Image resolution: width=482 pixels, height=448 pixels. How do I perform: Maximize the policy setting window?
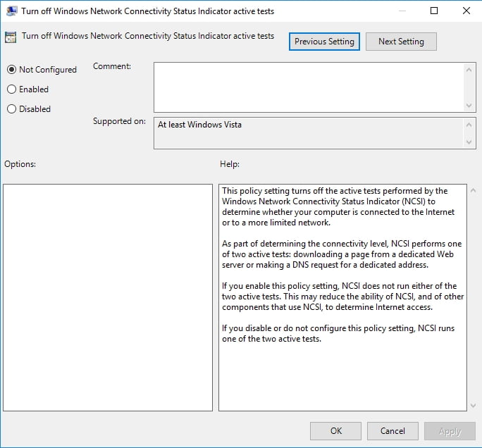[x=434, y=11]
